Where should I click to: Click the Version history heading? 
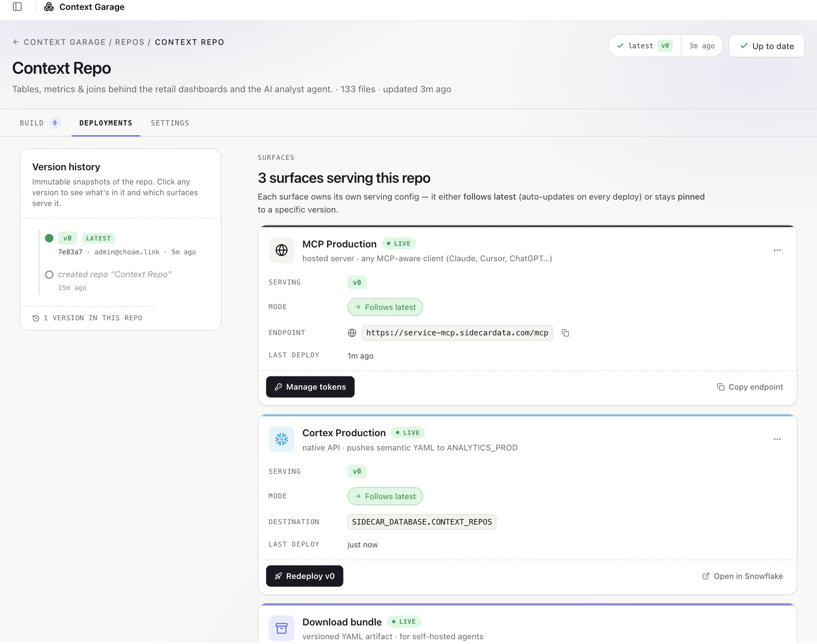[x=66, y=167]
